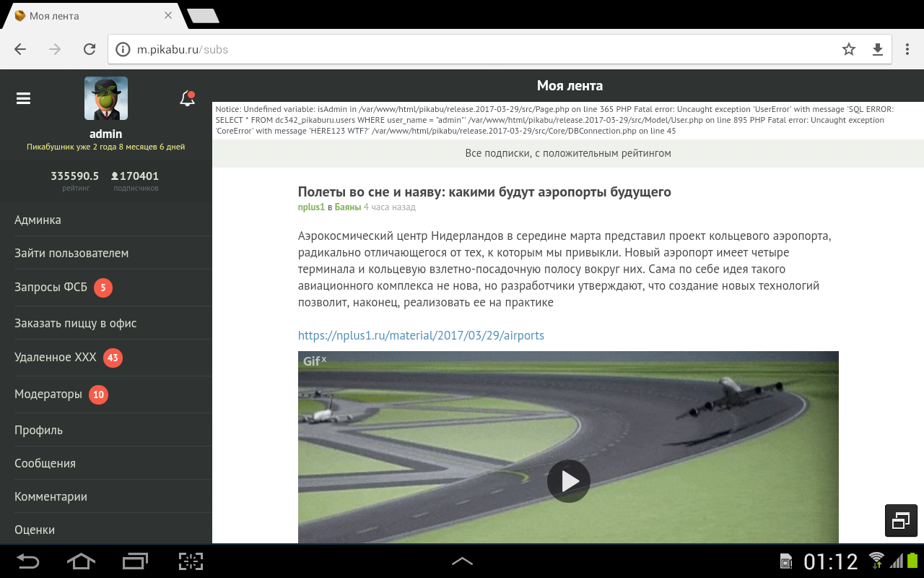Viewport: 924px width, 578px height.
Task: Open the hamburger menu icon
Action: pos(23,98)
